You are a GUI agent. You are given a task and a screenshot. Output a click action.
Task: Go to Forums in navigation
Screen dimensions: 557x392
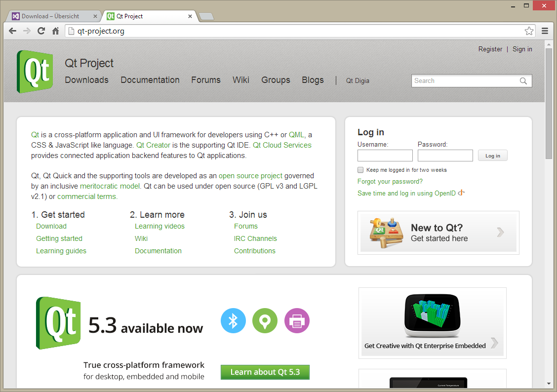[x=206, y=80]
